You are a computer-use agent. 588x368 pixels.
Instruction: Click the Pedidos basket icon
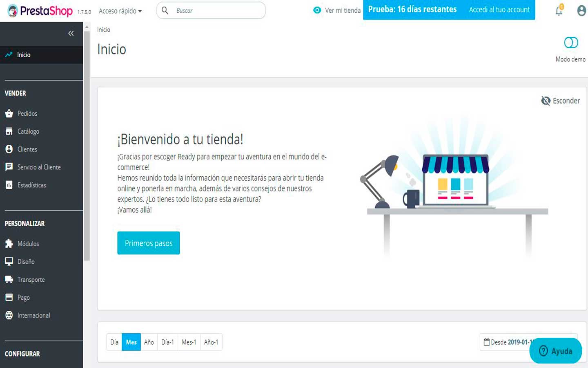[9, 114]
